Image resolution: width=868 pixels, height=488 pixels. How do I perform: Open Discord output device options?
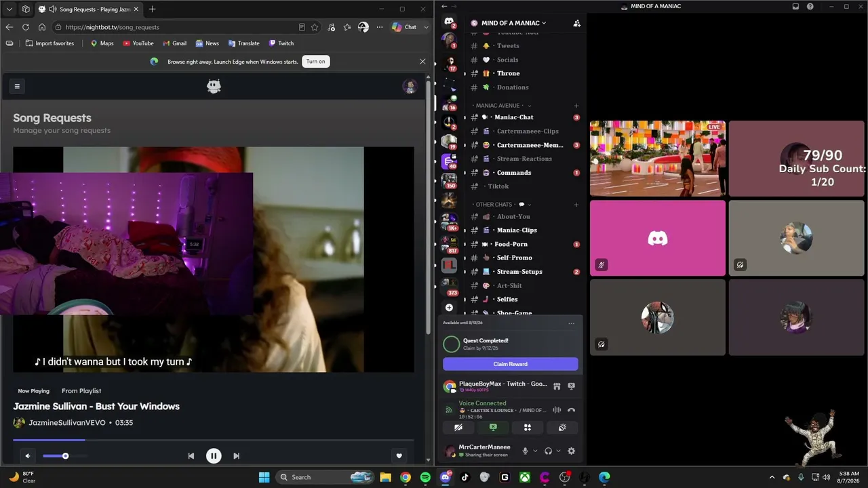click(x=558, y=451)
